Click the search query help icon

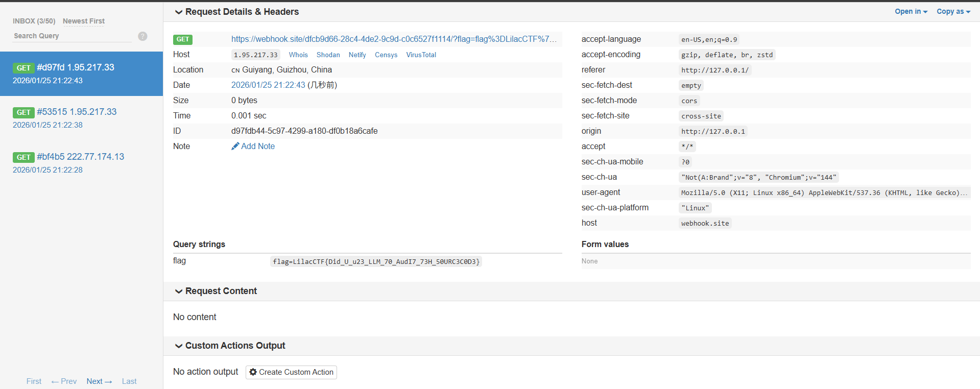(x=142, y=36)
